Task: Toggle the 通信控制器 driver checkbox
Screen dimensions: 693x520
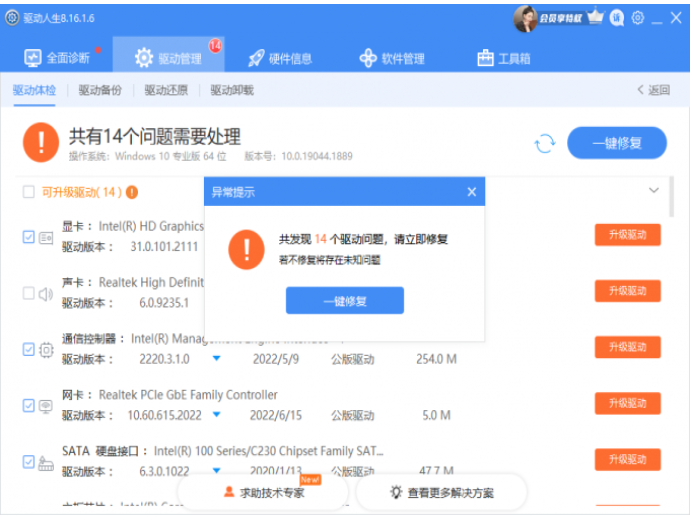Action: [x=29, y=349]
